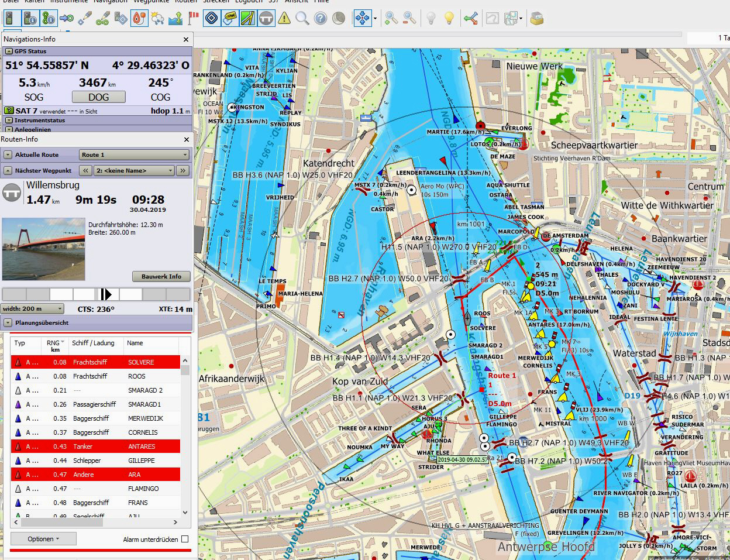The height and width of the screenshot is (560, 730).
Task: Toggle the pan-arrows chart move mode button
Action: pos(363,19)
